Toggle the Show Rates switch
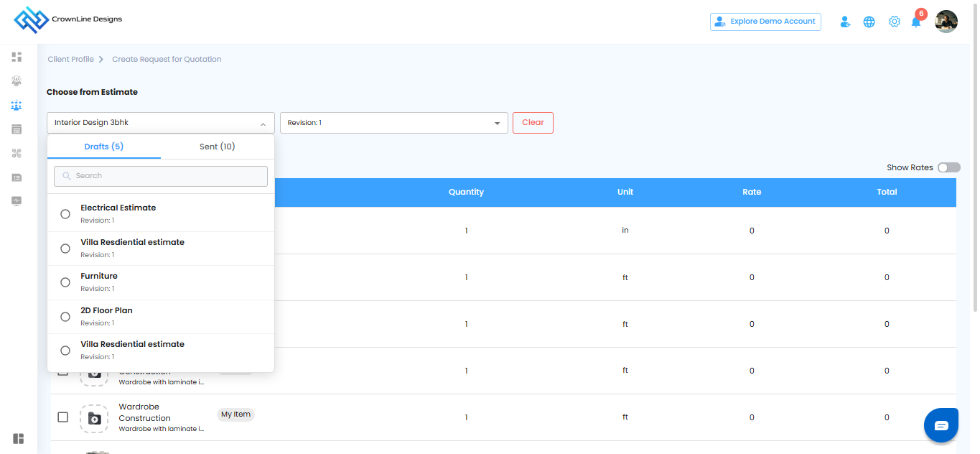Screen dimensions: 980x454 pyautogui.click(x=948, y=167)
